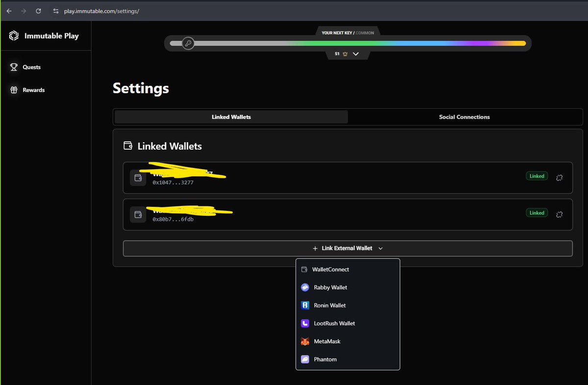Click the Immutable Play logo icon
This screenshot has height=385, width=588.
coord(14,36)
